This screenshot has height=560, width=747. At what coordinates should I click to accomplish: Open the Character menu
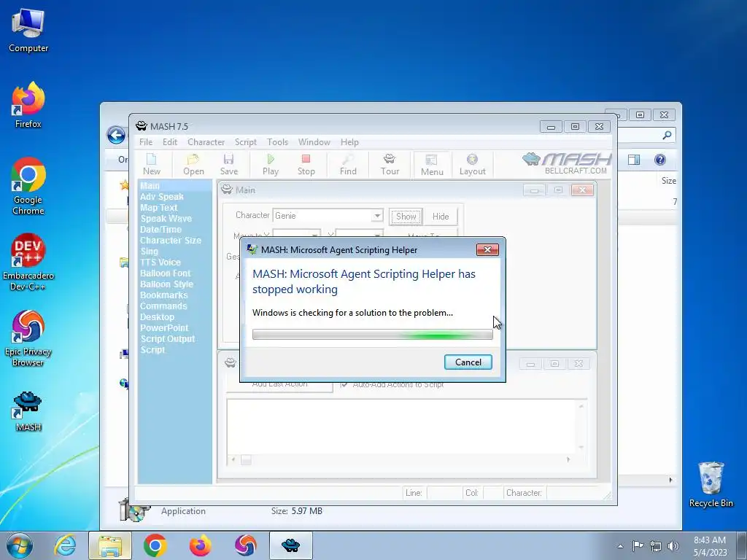tap(206, 142)
